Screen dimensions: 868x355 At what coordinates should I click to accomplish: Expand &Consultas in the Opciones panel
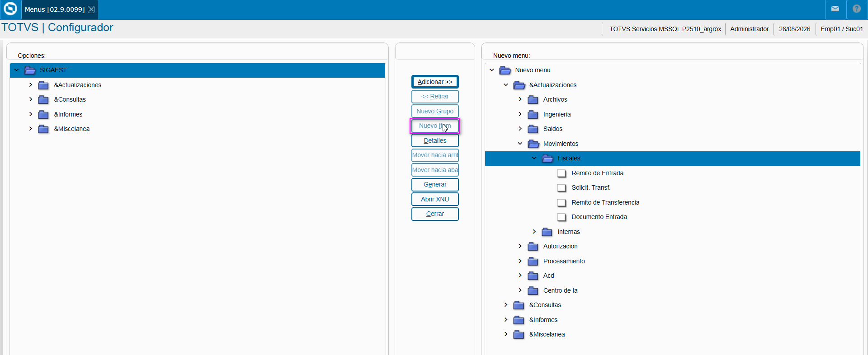[x=31, y=99]
